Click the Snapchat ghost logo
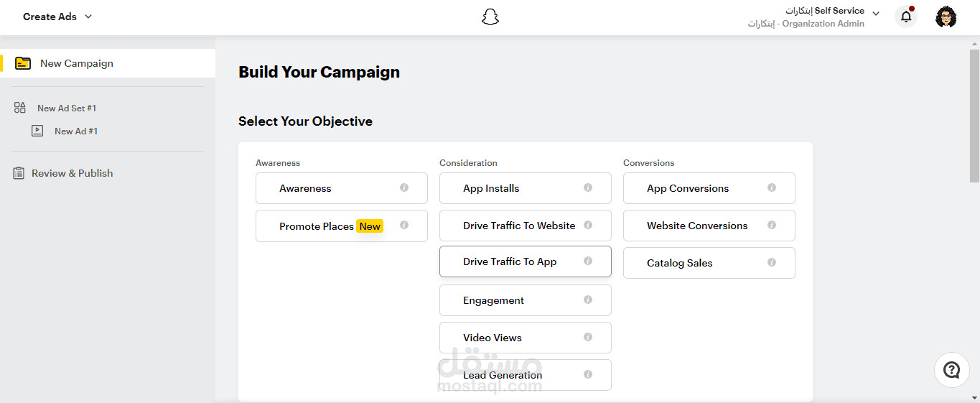The height and width of the screenshot is (403, 980). tap(490, 17)
